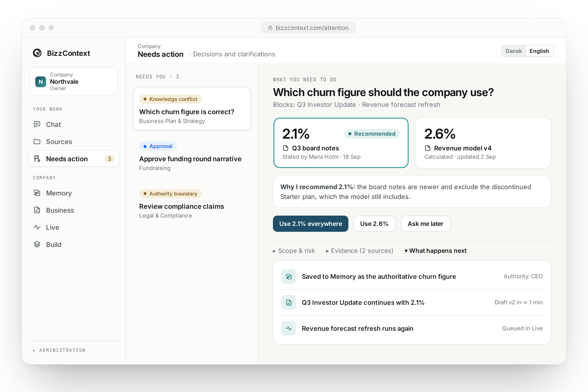Click the Needs action flag icon
The image size is (588, 392).
click(37, 159)
